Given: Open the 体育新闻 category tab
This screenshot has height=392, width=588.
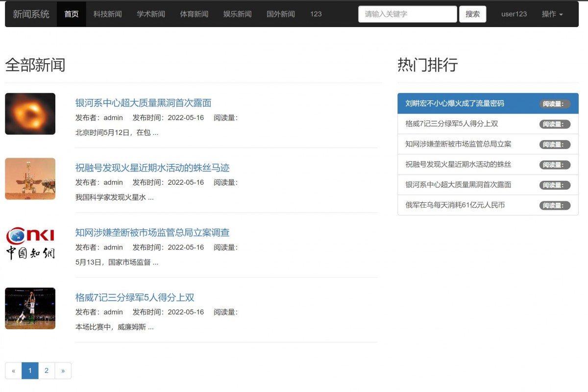Looking at the screenshot, I should (x=194, y=14).
